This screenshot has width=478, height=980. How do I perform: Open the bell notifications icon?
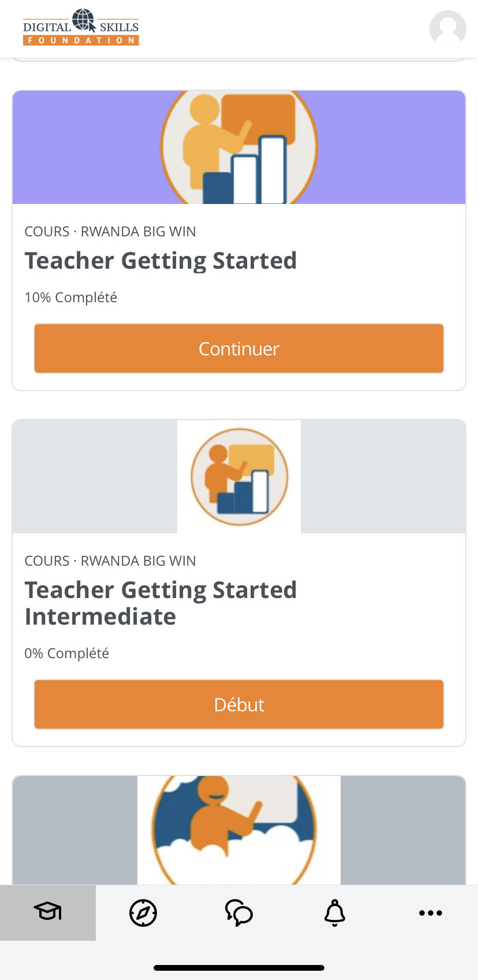[334, 913]
